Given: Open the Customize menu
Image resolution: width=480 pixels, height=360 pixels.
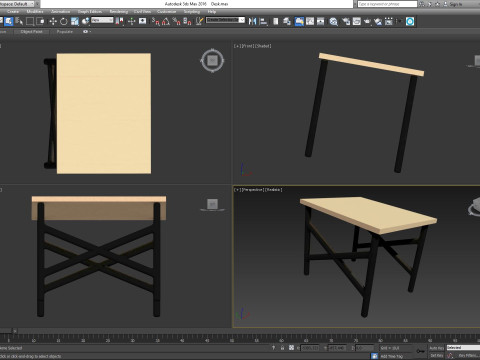Looking at the screenshot, I should coord(166,12).
